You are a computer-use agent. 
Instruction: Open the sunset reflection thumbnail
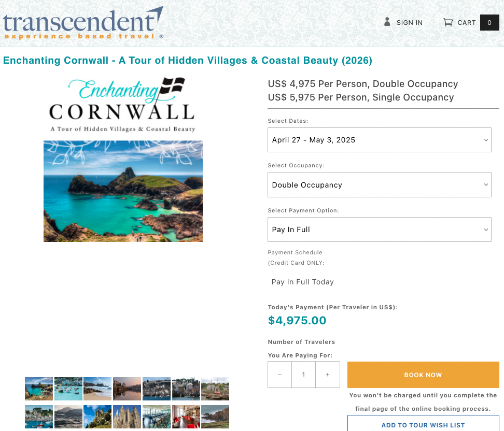pyautogui.click(x=127, y=389)
